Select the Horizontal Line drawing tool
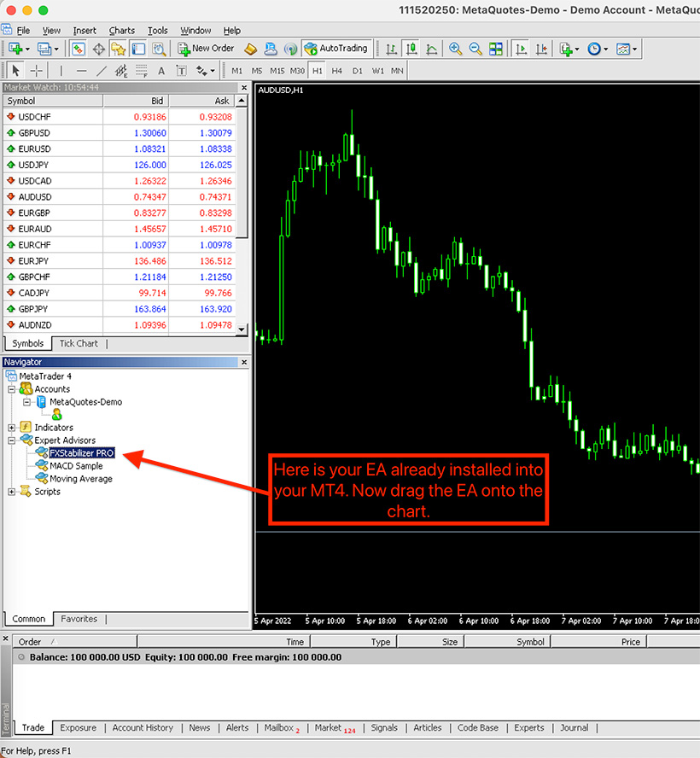The image size is (700, 758). click(81, 71)
